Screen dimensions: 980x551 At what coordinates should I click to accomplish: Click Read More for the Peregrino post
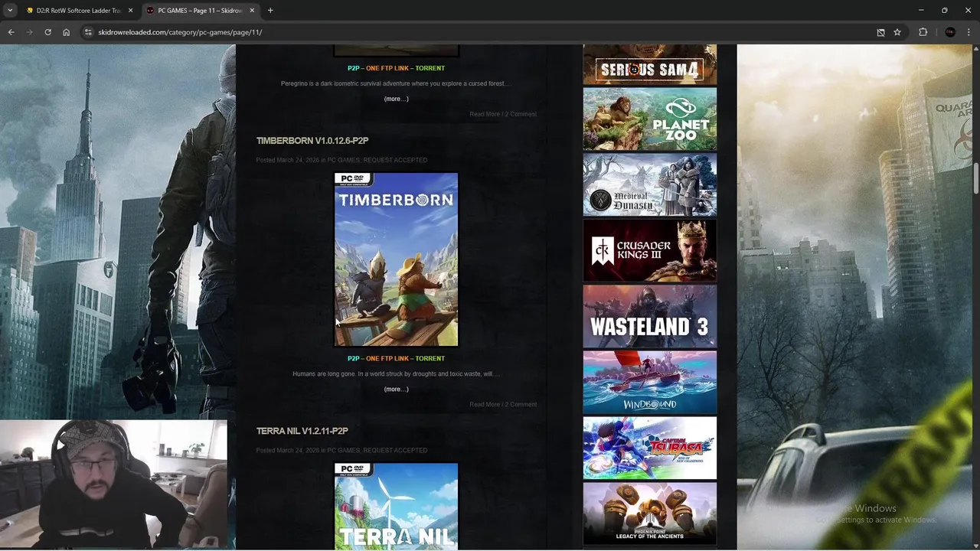[485, 114]
